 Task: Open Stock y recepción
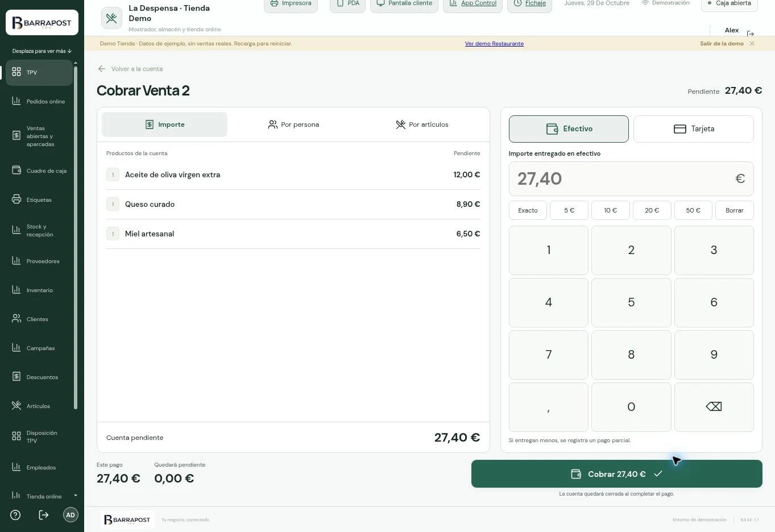[x=39, y=231]
